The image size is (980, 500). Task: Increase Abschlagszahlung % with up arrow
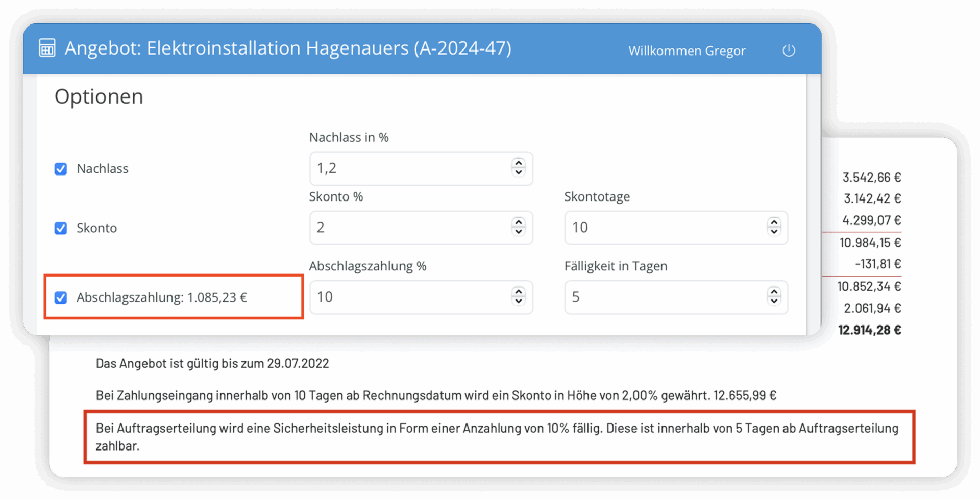[x=519, y=291]
